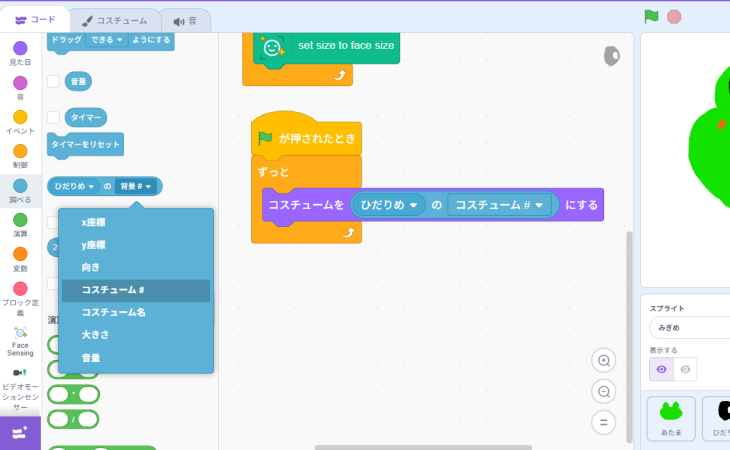Open the add extension button
Screen dimensions: 730x450
[20, 432]
